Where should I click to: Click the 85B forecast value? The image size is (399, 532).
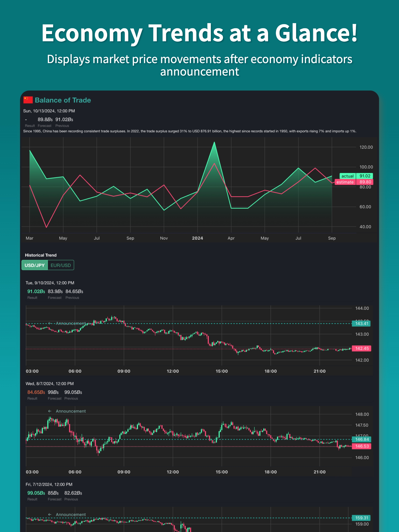[x=53, y=493]
